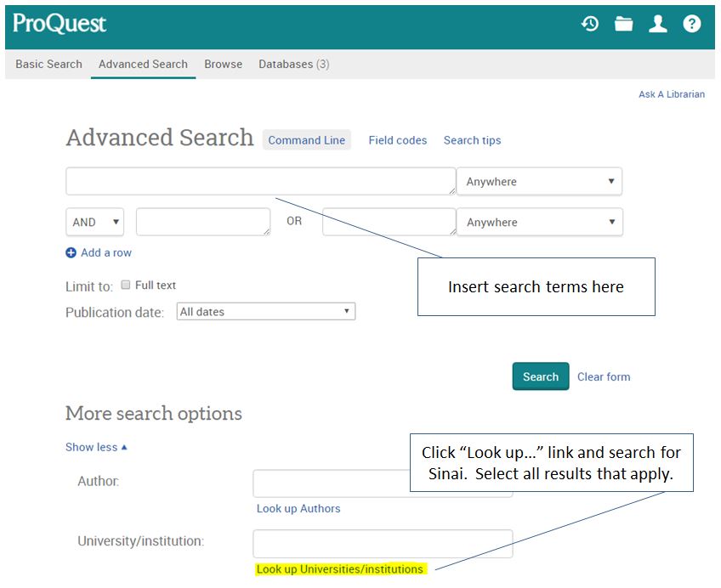
Task: Open the help question mark icon
Action: (x=691, y=24)
